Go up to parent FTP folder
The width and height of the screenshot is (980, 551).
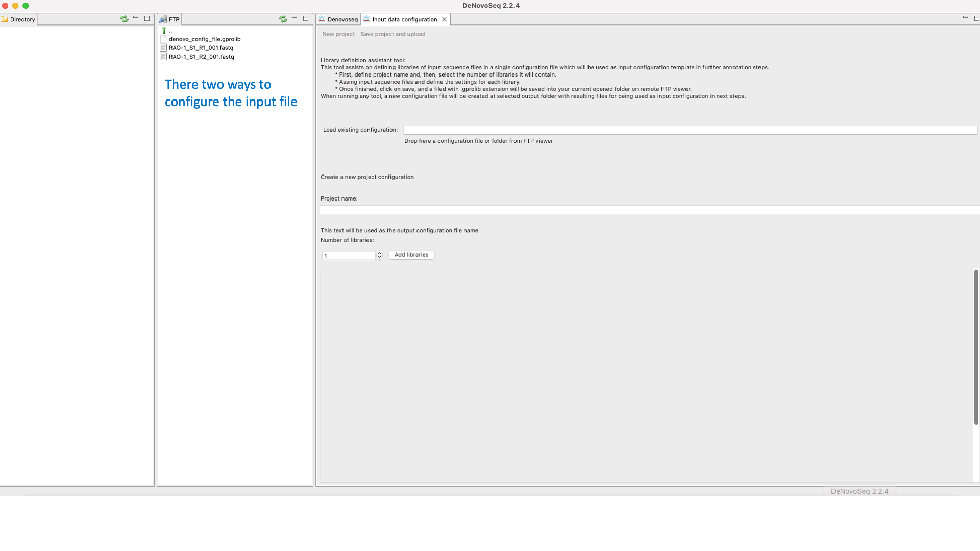tap(164, 31)
